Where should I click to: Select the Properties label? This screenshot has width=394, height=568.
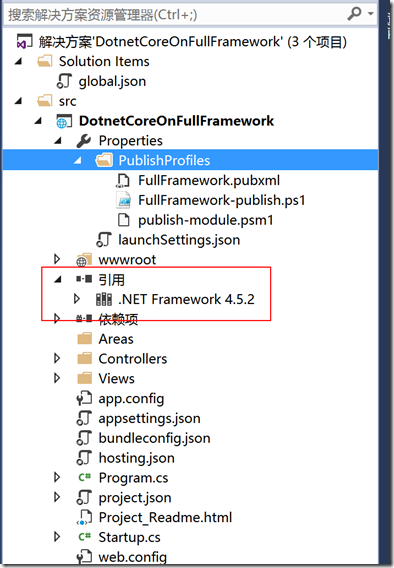coord(130,141)
